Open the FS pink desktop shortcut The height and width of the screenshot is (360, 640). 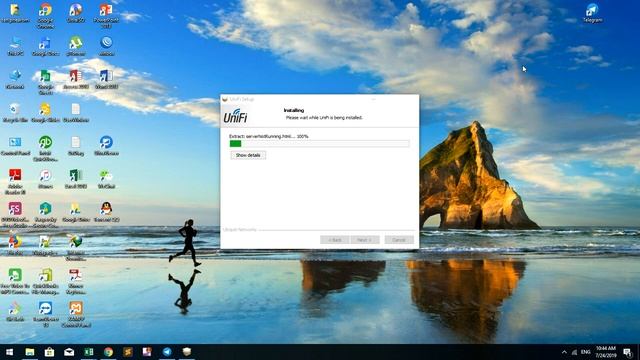tap(15, 215)
